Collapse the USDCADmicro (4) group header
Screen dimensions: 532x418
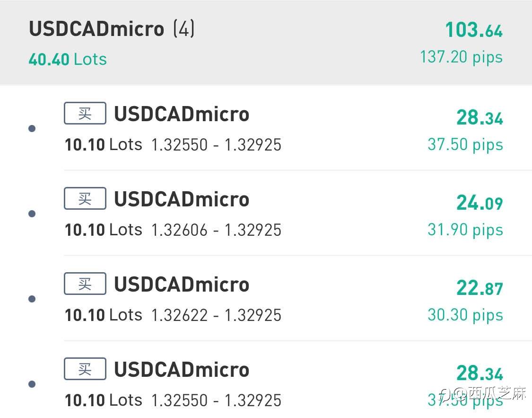[x=112, y=29]
